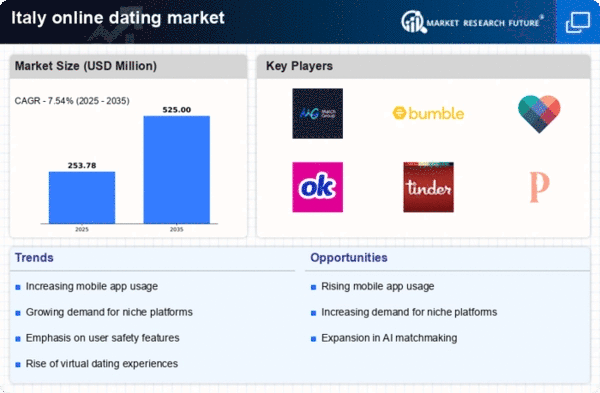
Task: Click the Trends heading
Action: 34,258
